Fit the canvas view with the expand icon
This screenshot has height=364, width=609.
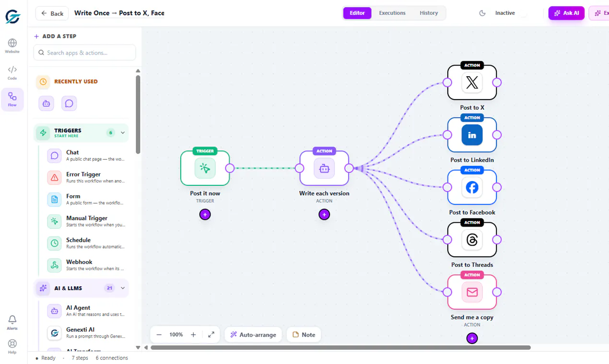211,335
